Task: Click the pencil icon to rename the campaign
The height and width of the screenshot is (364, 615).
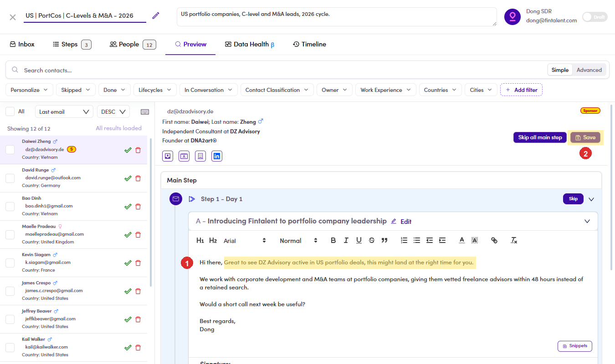Action: [156, 15]
